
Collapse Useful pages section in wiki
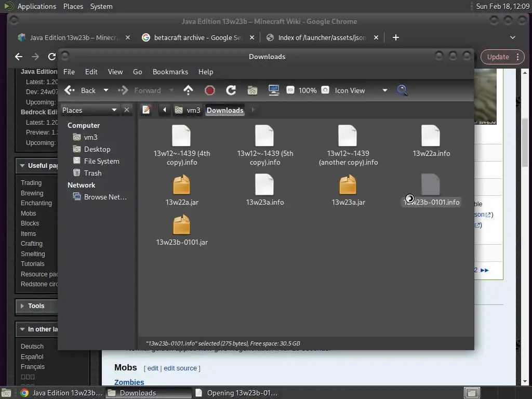point(22,166)
